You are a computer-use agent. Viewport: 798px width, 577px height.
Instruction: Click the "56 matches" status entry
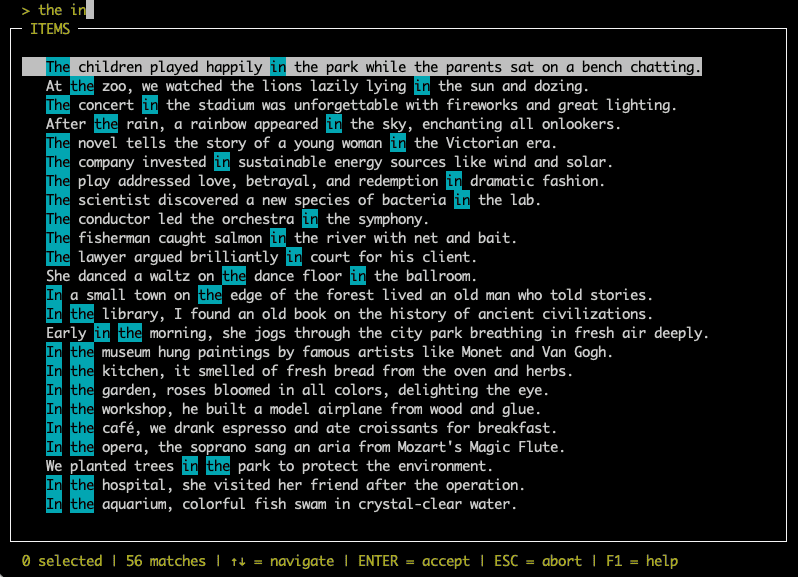[x=165, y=561]
